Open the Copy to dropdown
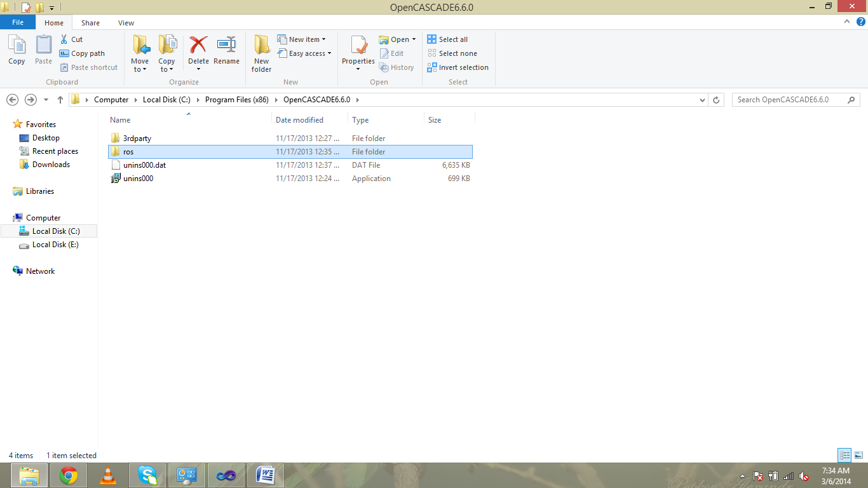This screenshot has width=868, height=488. click(167, 54)
